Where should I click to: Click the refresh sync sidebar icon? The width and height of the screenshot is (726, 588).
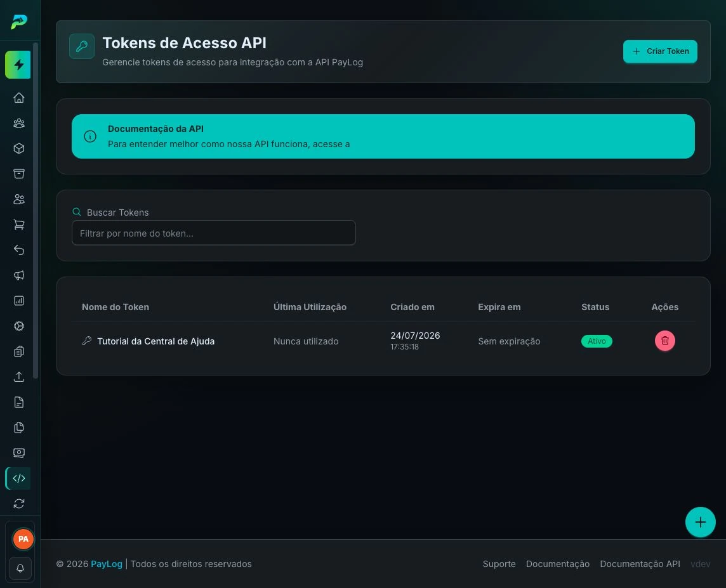coord(19,504)
